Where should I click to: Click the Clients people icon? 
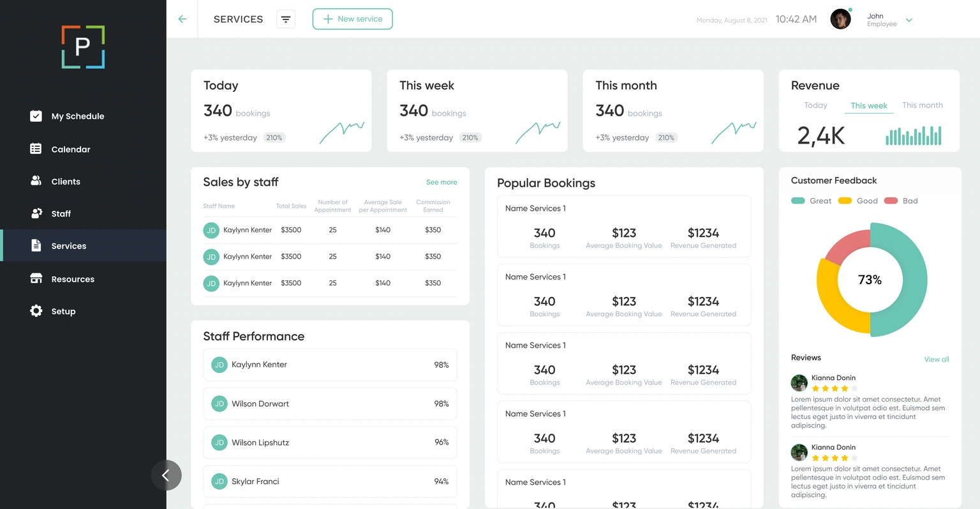coord(36,181)
